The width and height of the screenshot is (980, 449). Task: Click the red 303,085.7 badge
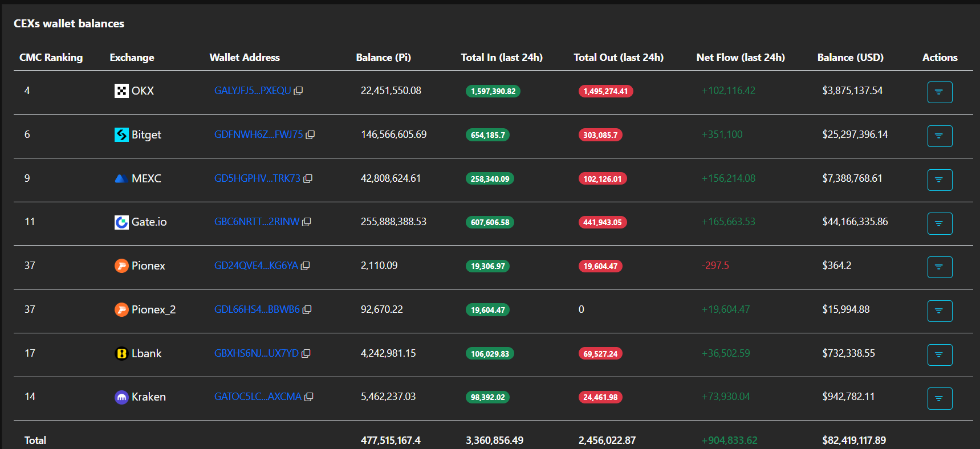pyautogui.click(x=600, y=135)
